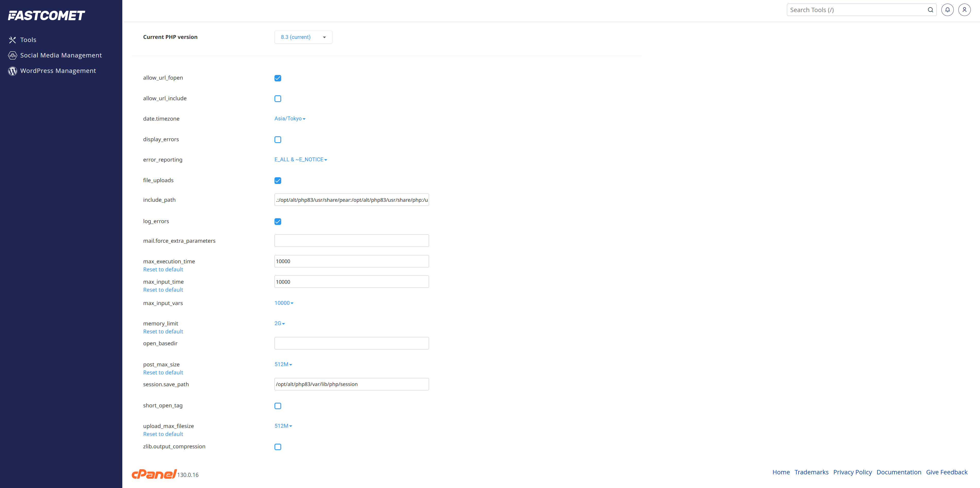The image size is (980, 488).
Task: Click the WordPress logo icon in sidebar
Action: click(x=13, y=71)
